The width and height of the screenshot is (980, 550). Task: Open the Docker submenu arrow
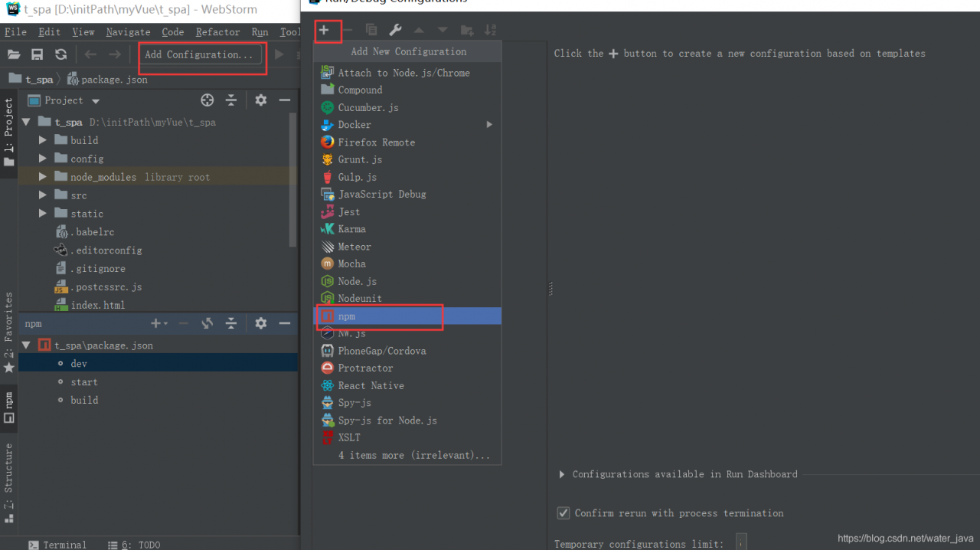(489, 124)
